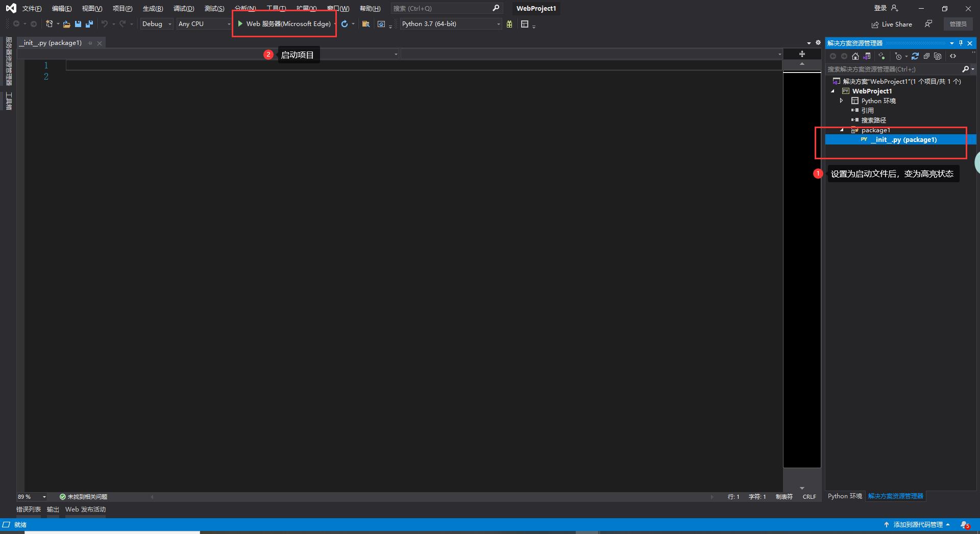Select the 搜索路径 tree item

874,120
